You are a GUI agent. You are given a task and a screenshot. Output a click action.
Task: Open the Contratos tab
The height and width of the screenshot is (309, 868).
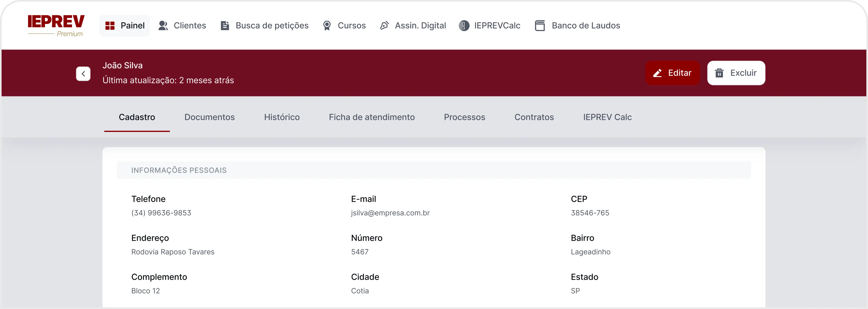(534, 117)
